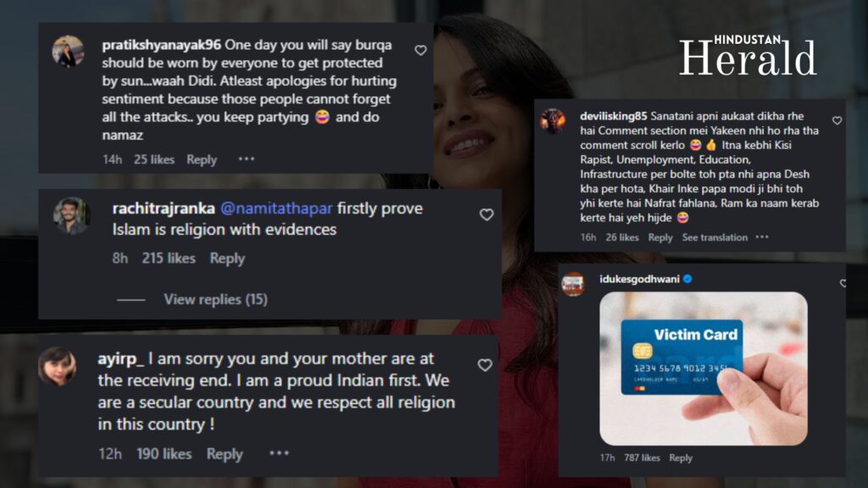Expand View replies (15)
Screen dimensions: 868x488
click(x=215, y=299)
